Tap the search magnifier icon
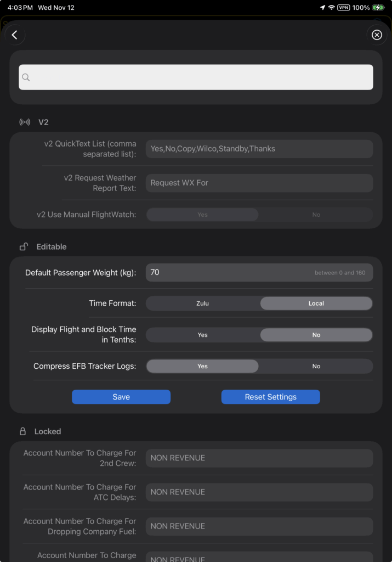The width and height of the screenshot is (392, 562). pos(26,77)
